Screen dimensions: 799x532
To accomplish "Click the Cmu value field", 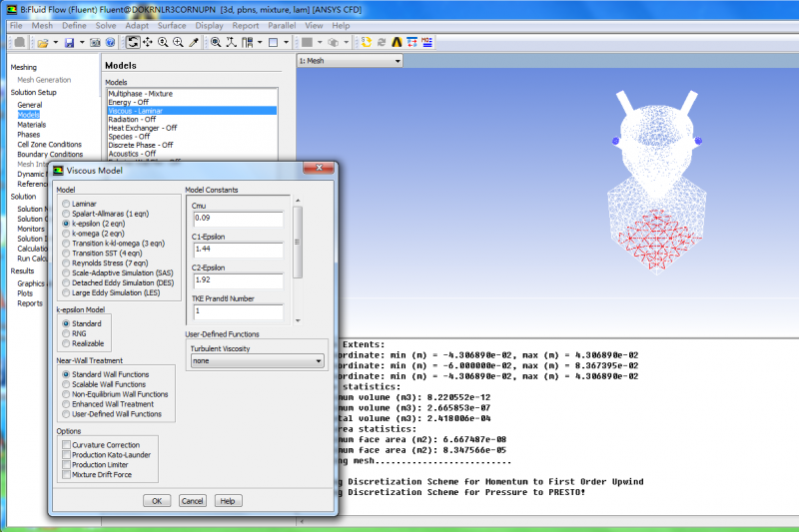I will tap(238, 219).
